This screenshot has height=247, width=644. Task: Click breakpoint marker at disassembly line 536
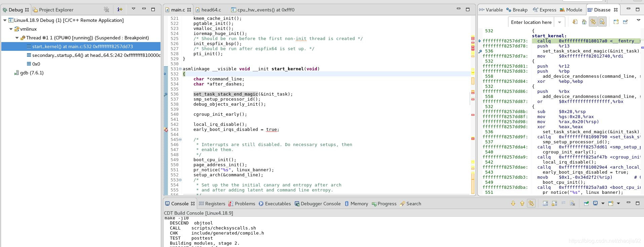(480, 51)
